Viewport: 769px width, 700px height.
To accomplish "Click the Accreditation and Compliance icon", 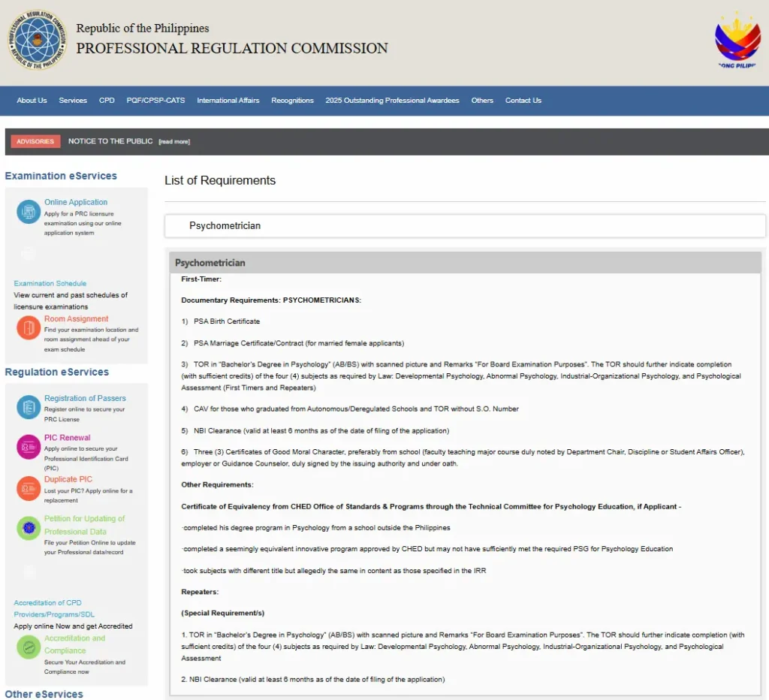I will [29, 647].
